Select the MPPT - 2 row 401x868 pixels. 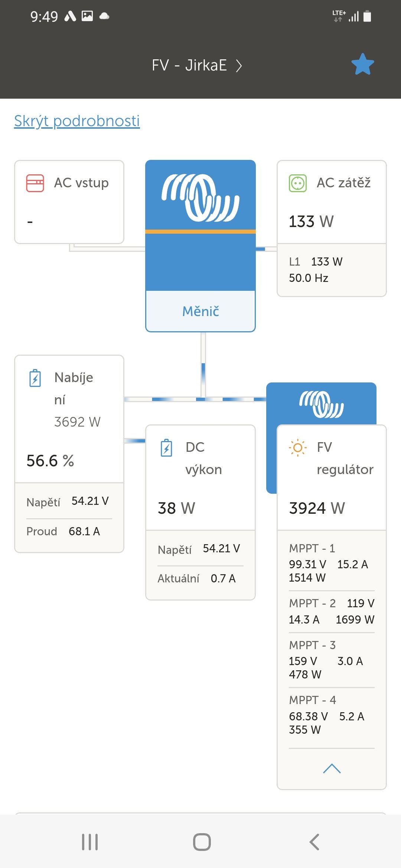(x=331, y=611)
